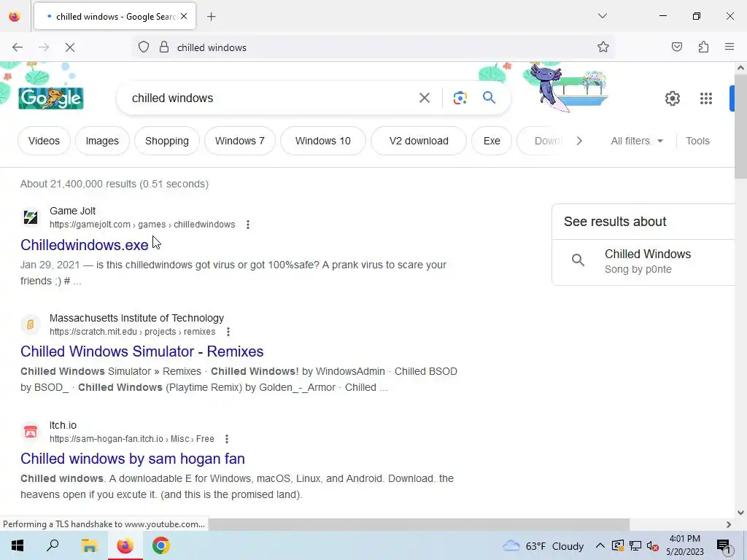Open Chilled Windows Simulator - Remixes link
The height and width of the screenshot is (560, 747).
pos(142,351)
